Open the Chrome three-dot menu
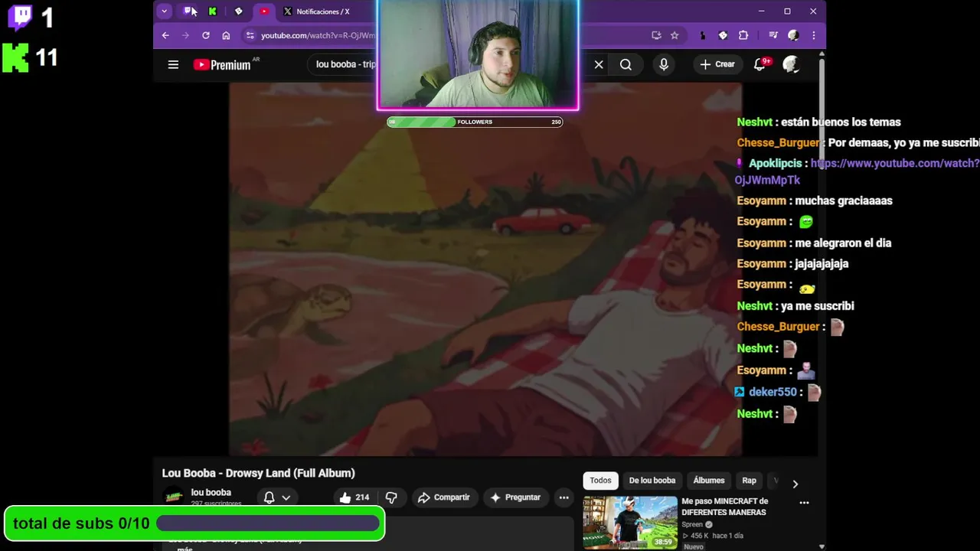Viewport: 980px width, 551px height. pyautogui.click(x=813, y=35)
